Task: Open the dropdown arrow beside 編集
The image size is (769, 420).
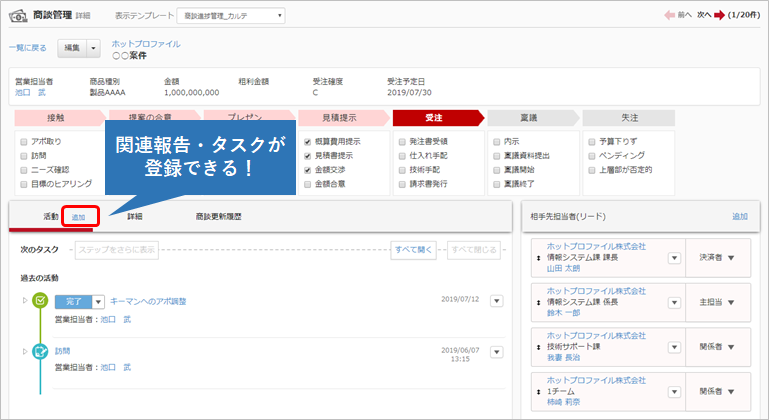Action: point(93,48)
